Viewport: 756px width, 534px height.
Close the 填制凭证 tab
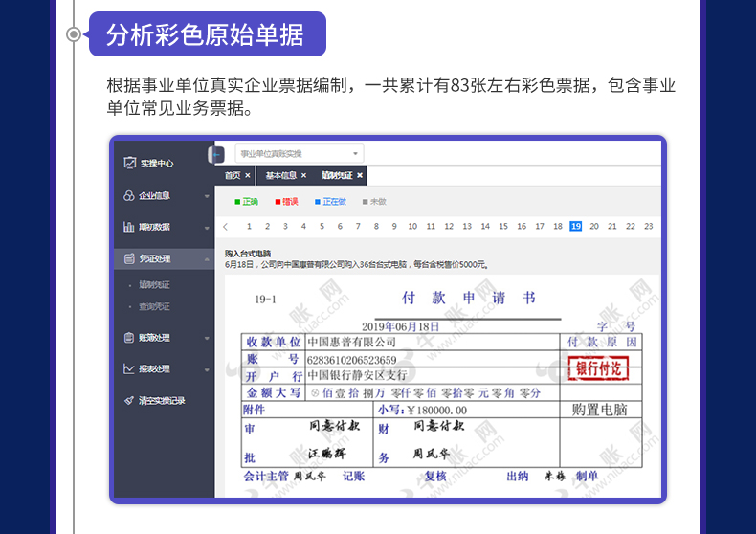click(x=360, y=176)
